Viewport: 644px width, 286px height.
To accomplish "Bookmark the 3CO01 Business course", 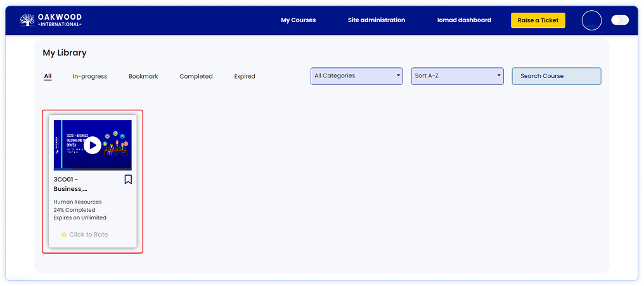I will [128, 179].
